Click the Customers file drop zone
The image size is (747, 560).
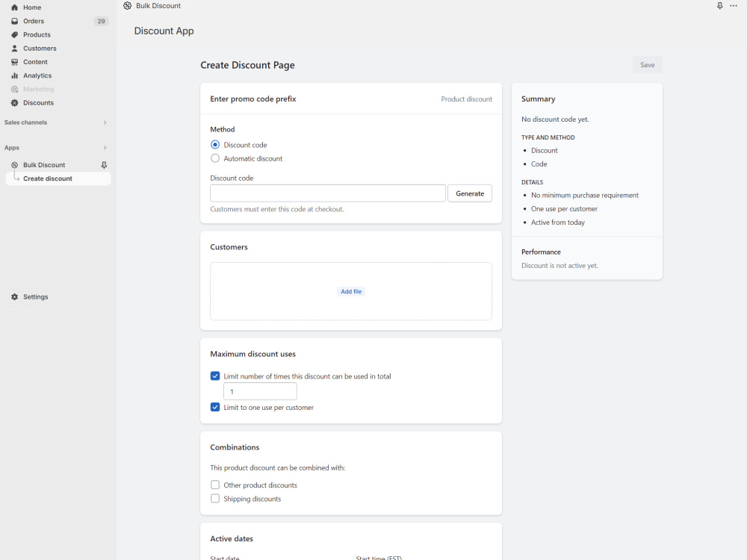tap(351, 291)
